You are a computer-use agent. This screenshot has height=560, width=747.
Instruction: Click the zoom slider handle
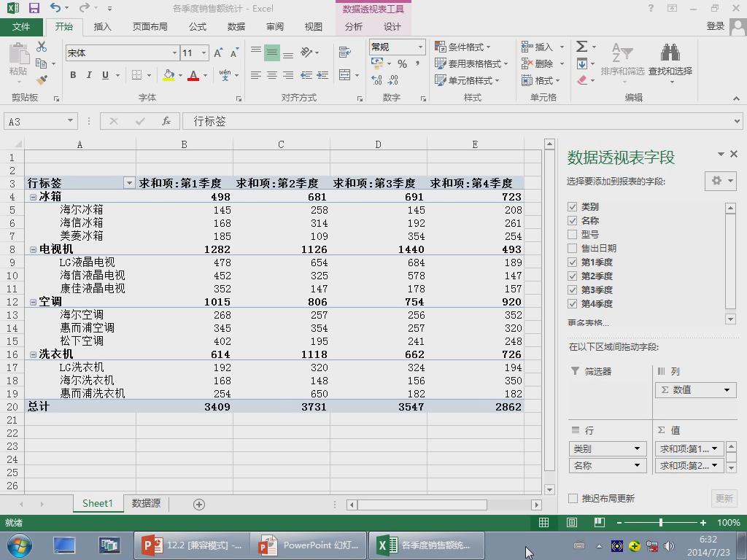tap(660, 522)
